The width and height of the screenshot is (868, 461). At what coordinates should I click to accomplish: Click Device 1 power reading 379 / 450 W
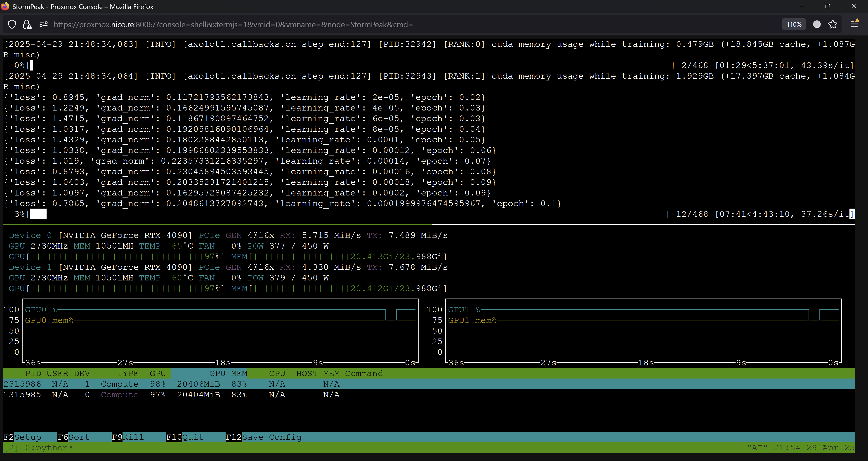[299, 278]
